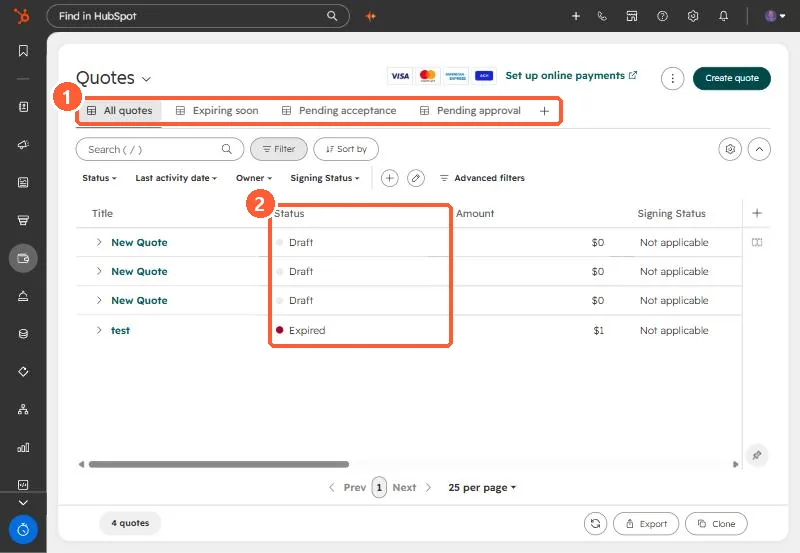Click the Sort by button

[x=346, y=149]
